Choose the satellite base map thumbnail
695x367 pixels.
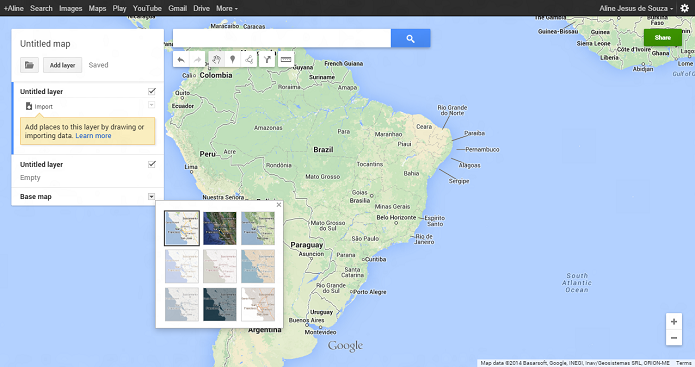[220, 228]
